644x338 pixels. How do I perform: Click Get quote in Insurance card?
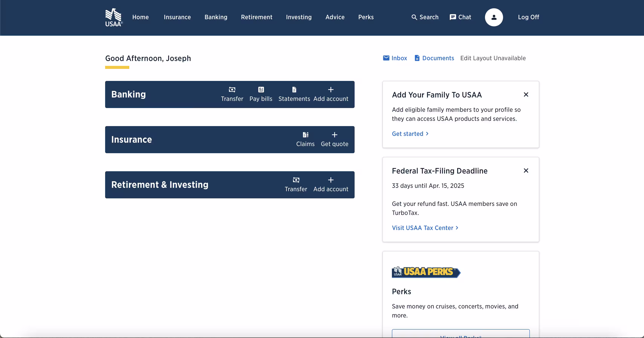(334, 139)
